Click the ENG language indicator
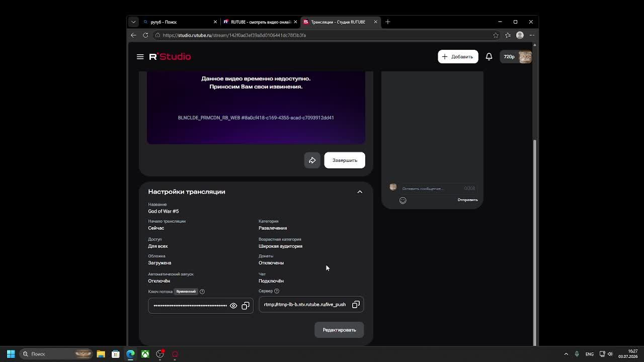Image resolution: width=644 pixels, height=362 pixels. pyautogui.click(x=589, y=354)
